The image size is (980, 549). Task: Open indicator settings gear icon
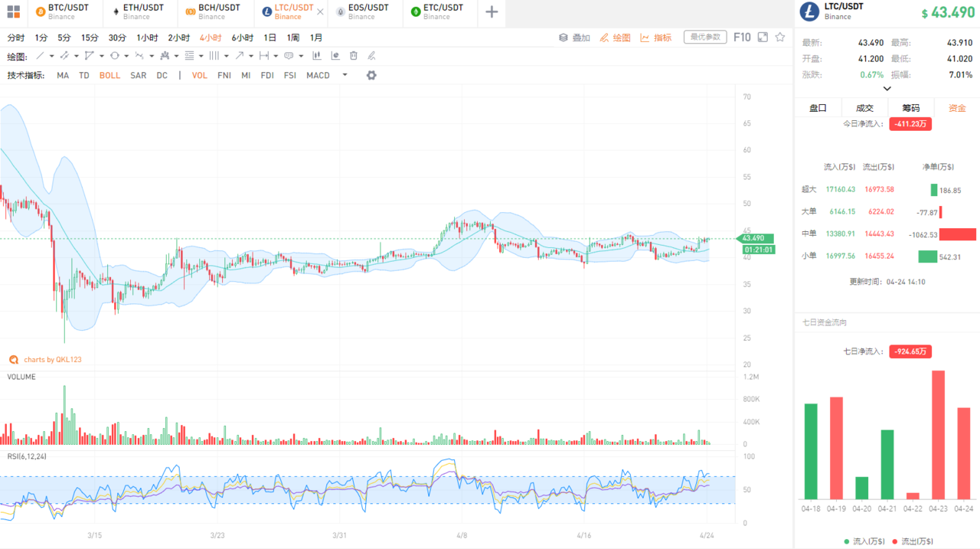pos(371,75)
